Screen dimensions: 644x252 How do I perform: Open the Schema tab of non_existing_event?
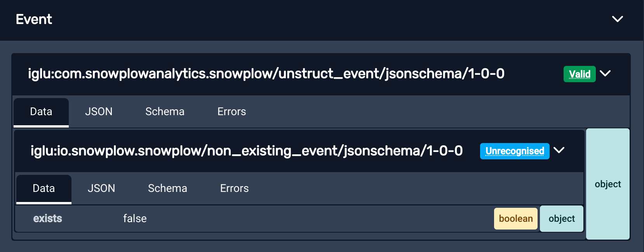pyautogui.click(x=167, y=188)
